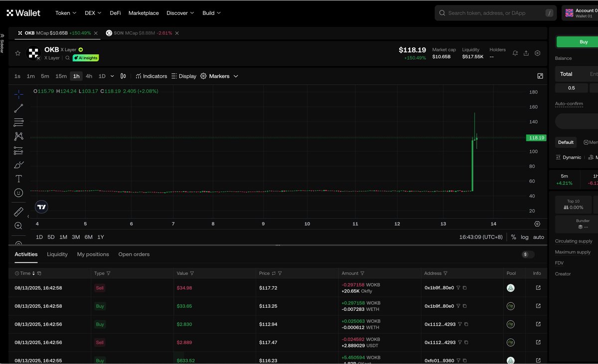The height and width of the screenshot is (364, 598).
Task: Select the 1D timeframe in top toolbar
Action: (x=102, y=76)
